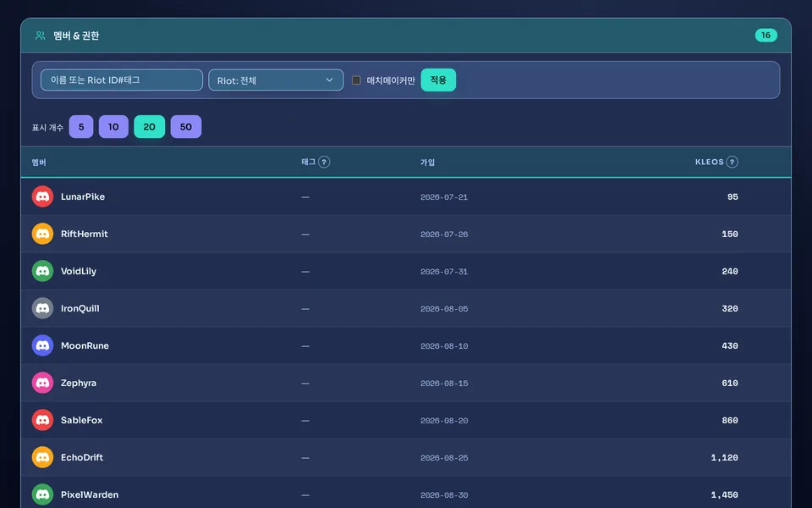Click the join date 2026-08-10

coord(444,346)
